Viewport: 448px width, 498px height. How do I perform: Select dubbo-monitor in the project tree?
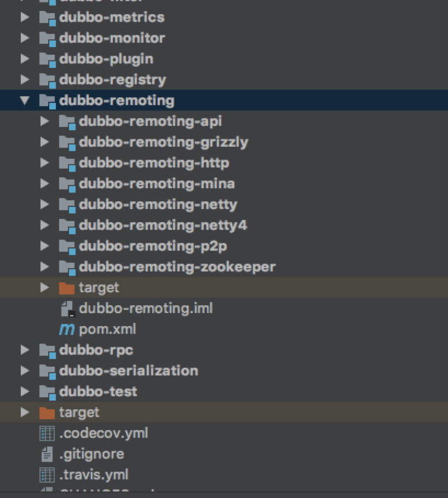[112, 38]
